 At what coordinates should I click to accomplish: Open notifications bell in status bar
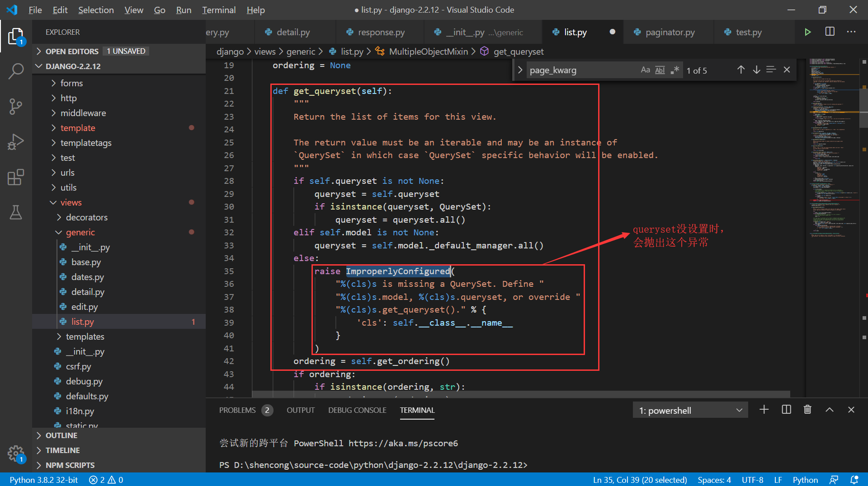[854, 480]
